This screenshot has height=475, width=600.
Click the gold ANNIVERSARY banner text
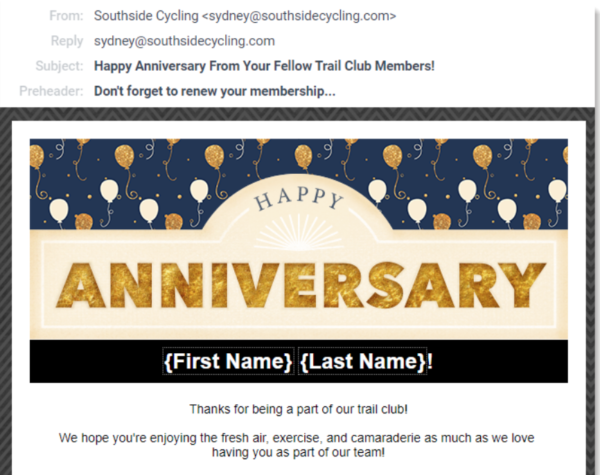(298, 284)
